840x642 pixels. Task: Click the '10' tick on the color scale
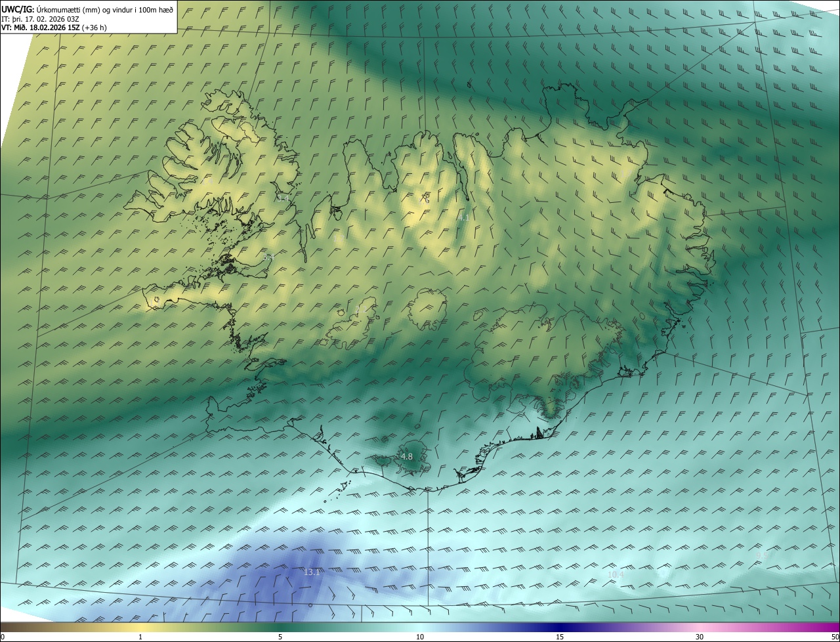pos(420,637)
